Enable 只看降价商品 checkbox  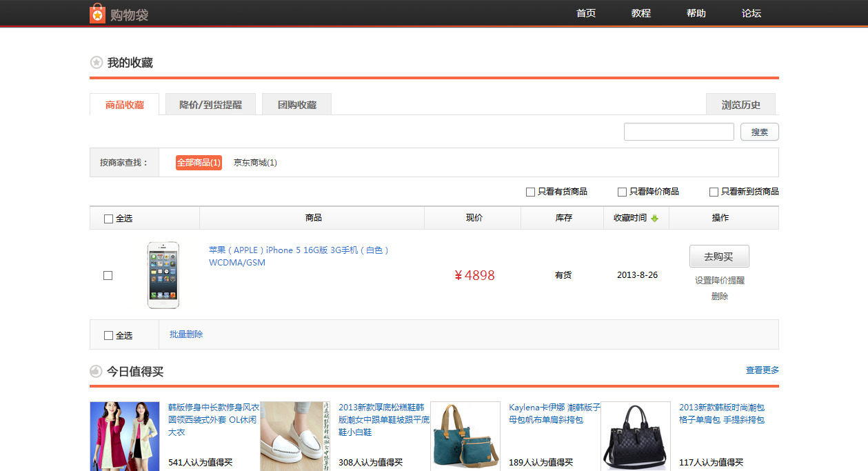pyautogui.click(x=622, y=192)
